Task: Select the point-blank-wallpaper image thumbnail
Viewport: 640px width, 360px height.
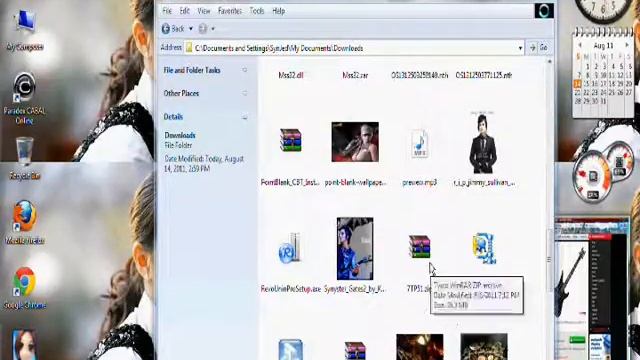Action: 355,142
